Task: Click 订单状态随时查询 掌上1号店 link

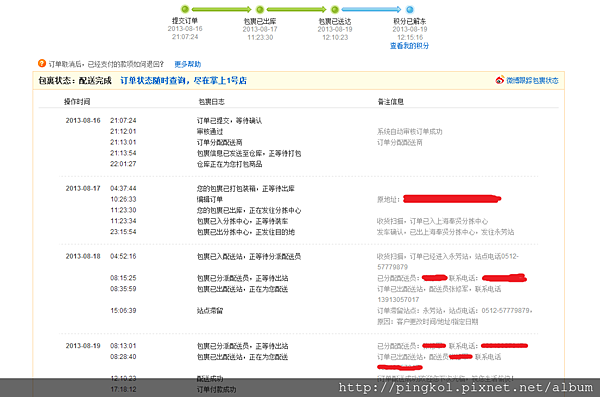Action: (x=183, y=80)
